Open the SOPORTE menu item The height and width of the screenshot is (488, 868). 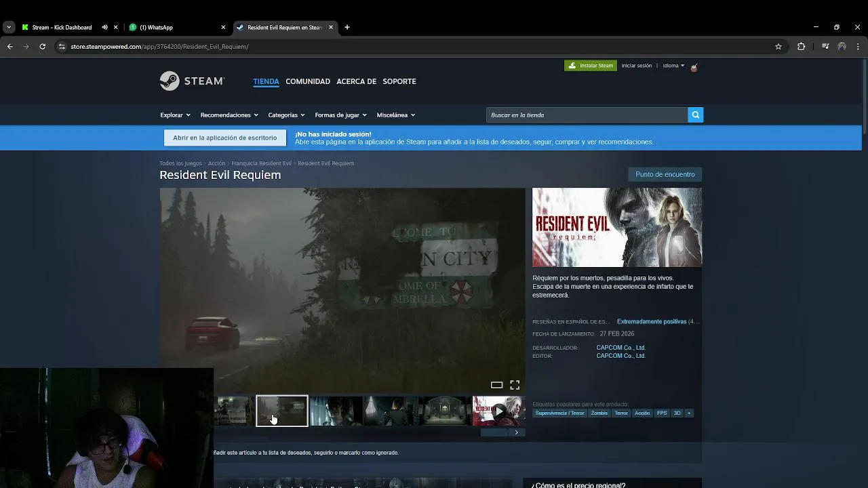399,81
